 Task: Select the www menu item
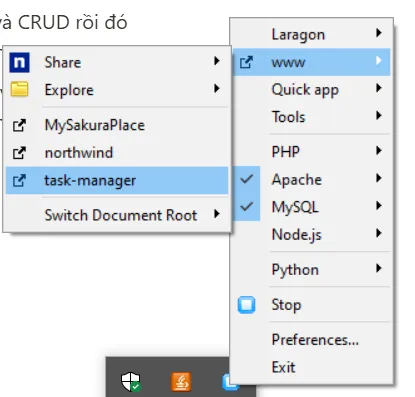[311, 62]
